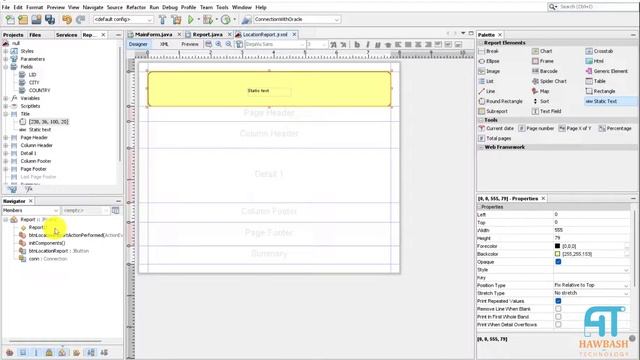Expand the Column Header node in report tree
This screenshot has height=360, width=640.
pos(6,145)
